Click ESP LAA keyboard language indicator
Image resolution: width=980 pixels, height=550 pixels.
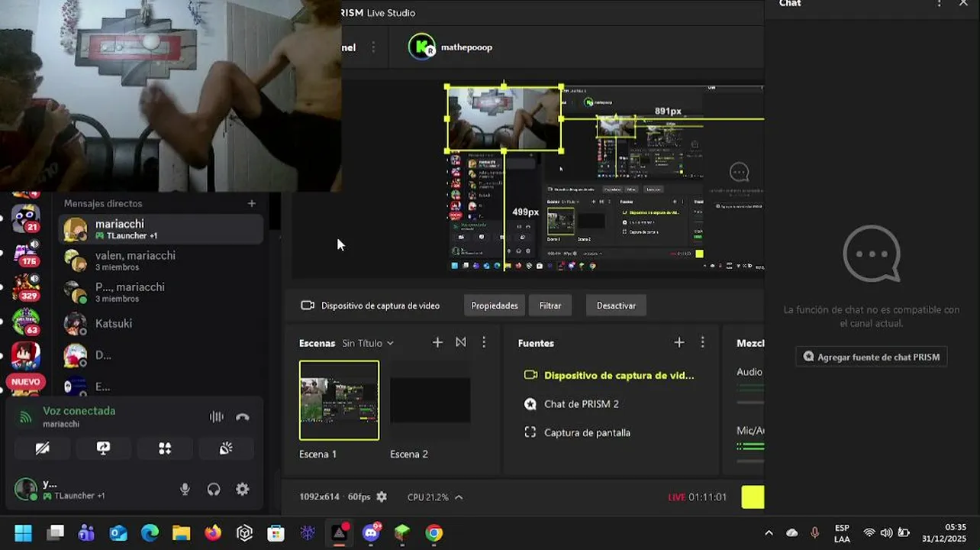point(842,533)
